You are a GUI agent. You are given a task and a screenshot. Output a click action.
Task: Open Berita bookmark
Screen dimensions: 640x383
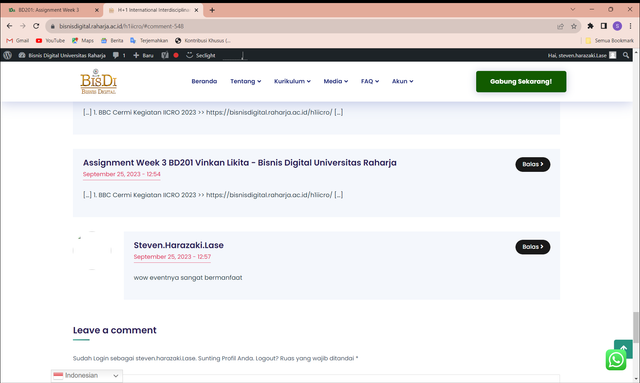click(112, 40)
